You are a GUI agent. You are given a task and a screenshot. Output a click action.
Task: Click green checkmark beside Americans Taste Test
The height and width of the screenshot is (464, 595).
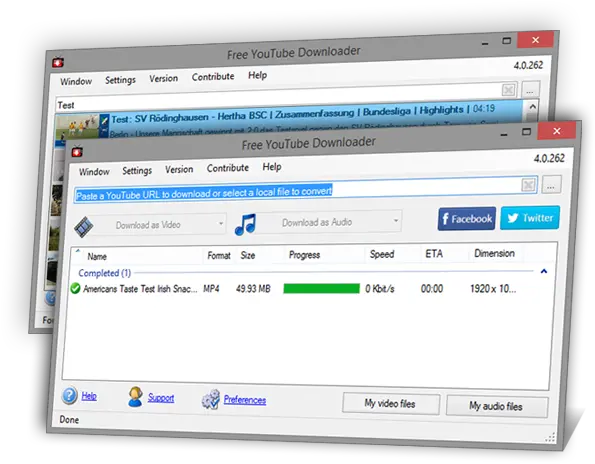pos(75,289)
